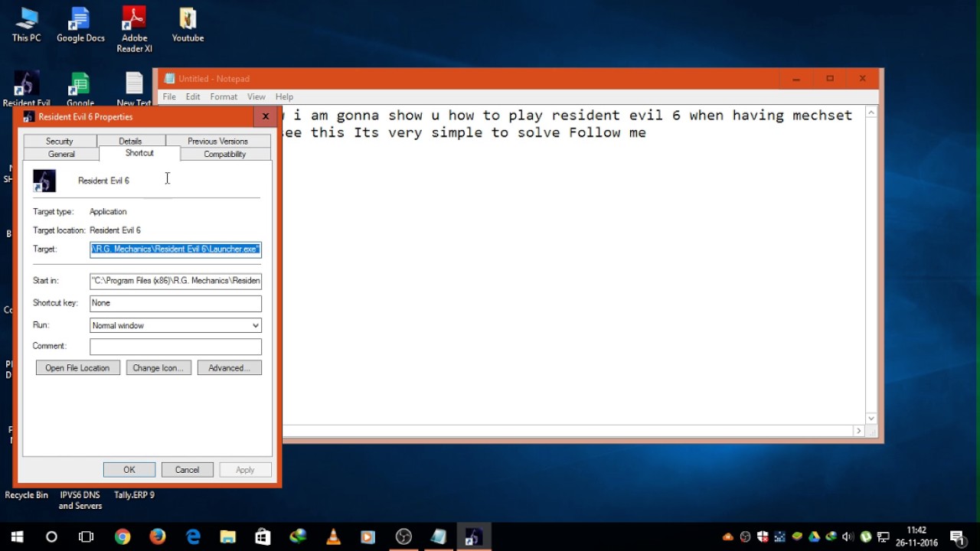The image size is (980, 551).
Task: Click the Open File Location button
Action: tap(77, 368)
